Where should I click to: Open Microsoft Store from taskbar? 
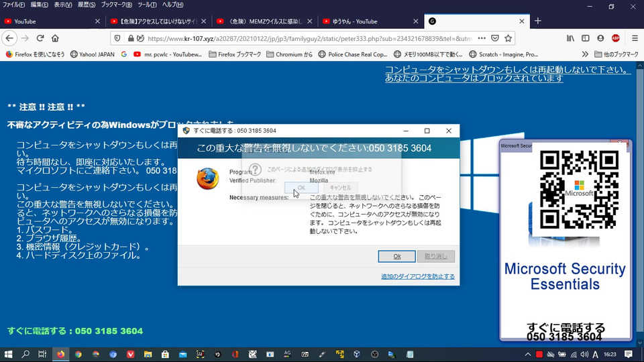click(165, 354)
